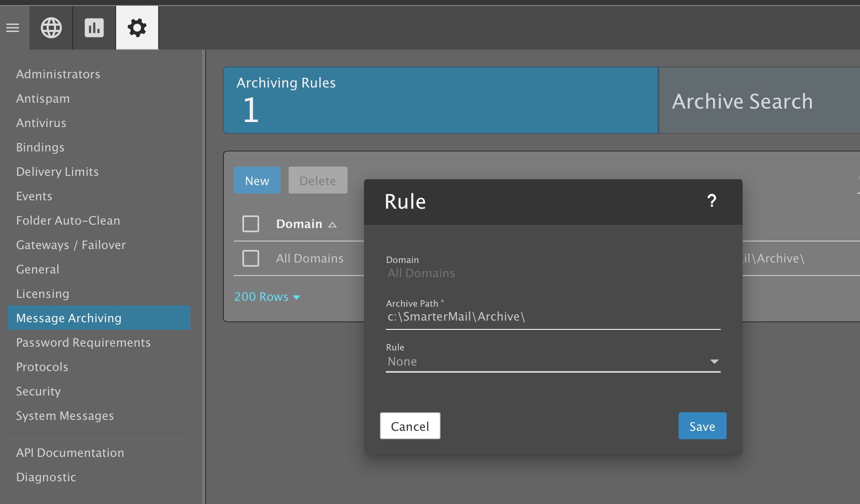The height and width of the screenshot is (504, 860).
Task: Click the question mark help icon
Action: 711,201
